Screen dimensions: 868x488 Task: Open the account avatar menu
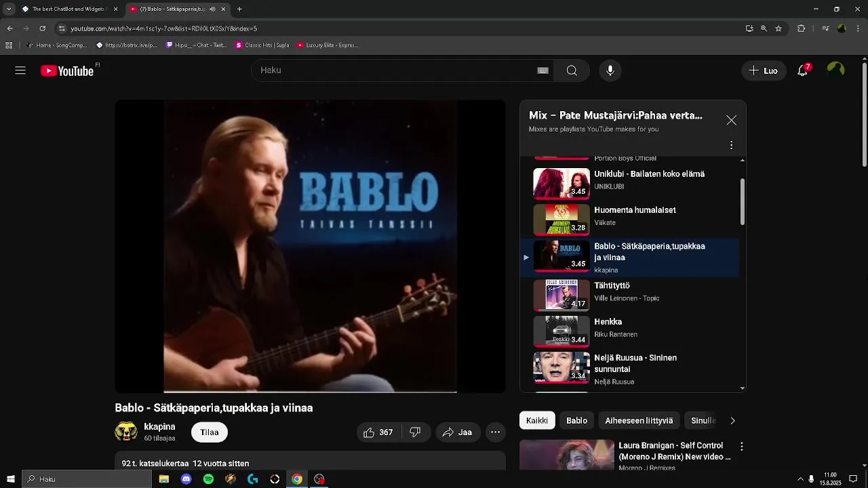coord(835,70)
